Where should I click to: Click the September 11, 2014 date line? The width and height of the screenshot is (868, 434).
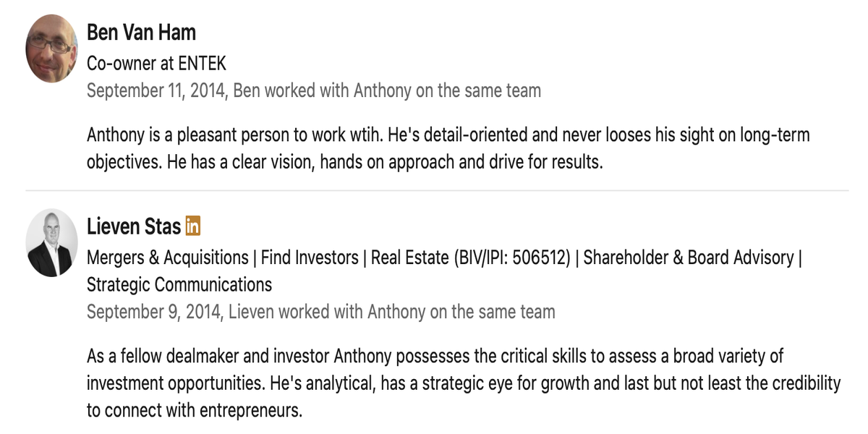point(313,90)
